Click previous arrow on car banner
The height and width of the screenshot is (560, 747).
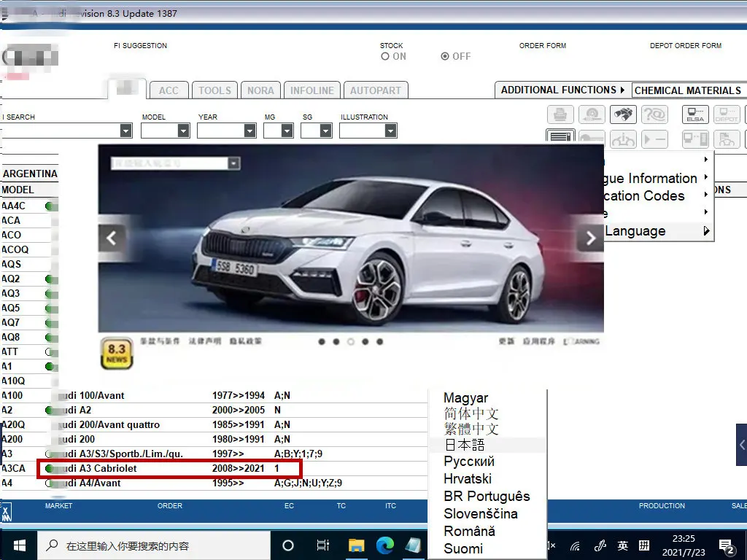112,238
